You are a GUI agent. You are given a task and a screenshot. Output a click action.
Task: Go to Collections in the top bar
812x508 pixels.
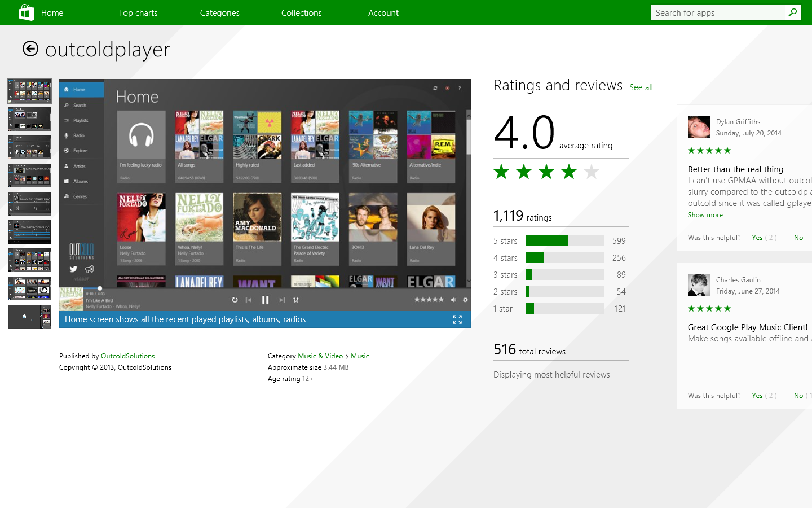coord(301,13)
